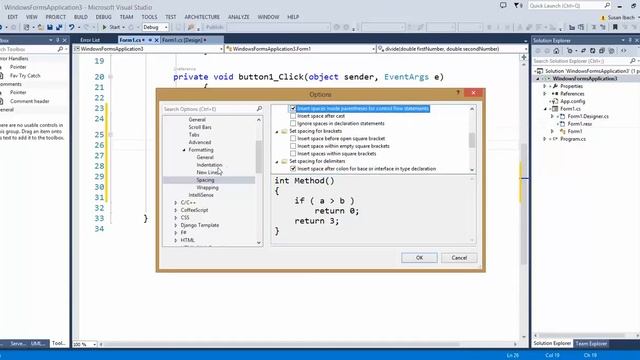Image resolution: width=640 pixels, height=360 pixels.
Task: Click the spacing settings list scrollbar thumb
Action: coord(472,140)
